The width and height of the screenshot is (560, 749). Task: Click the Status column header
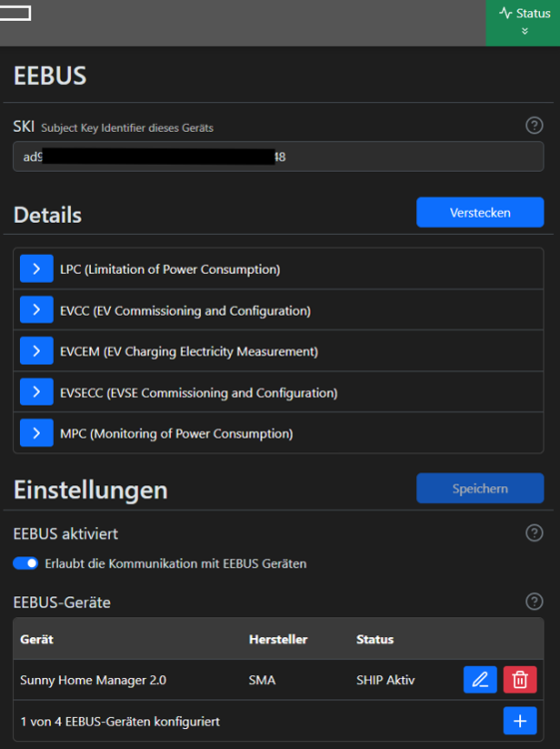pos(374,639)
